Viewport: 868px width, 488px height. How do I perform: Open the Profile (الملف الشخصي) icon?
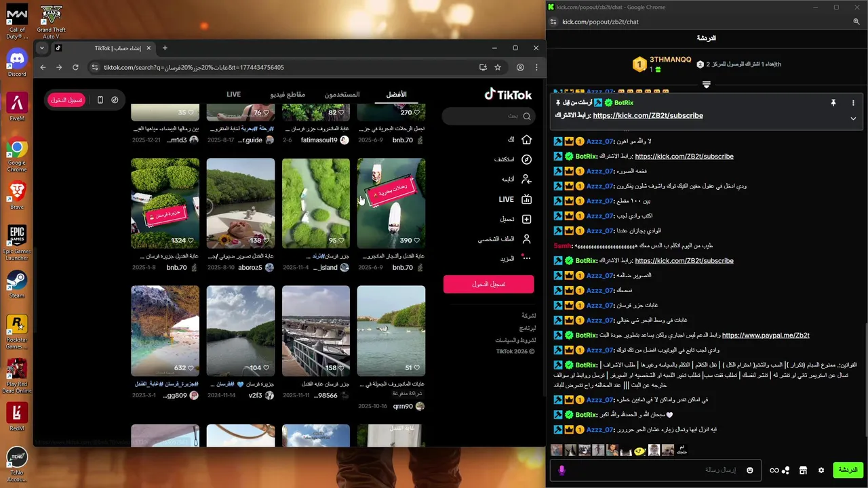(526, 239)
